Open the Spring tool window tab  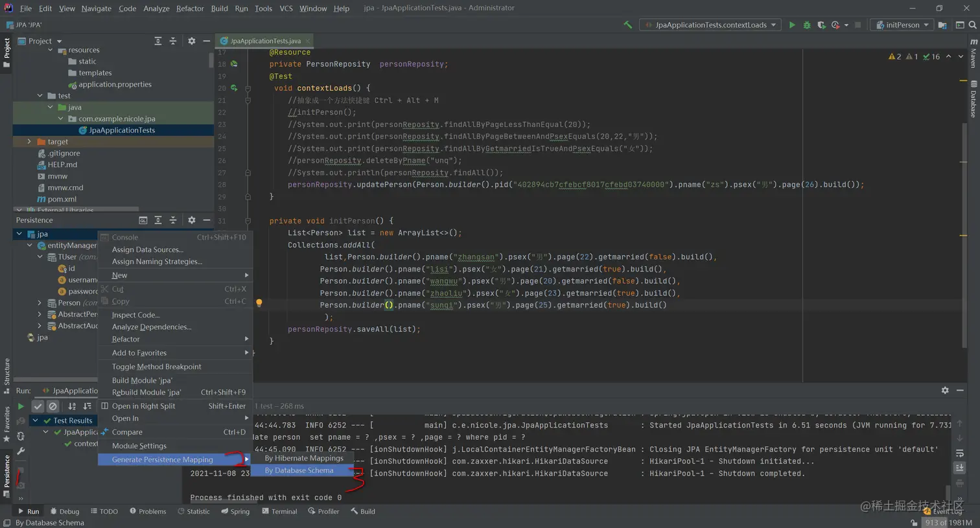(x=235, y=511)
